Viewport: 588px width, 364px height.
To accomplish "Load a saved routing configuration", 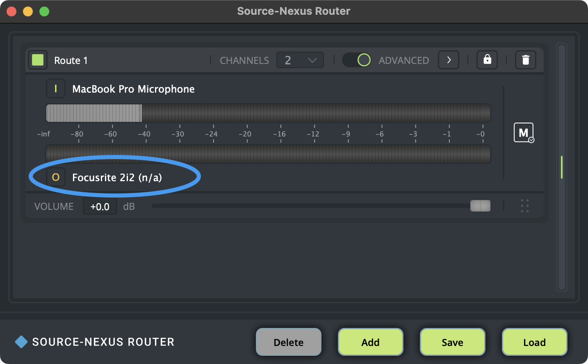I will 535,342.
